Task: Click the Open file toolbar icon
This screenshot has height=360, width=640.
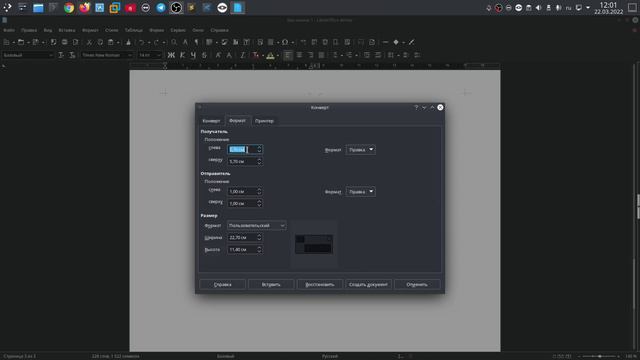Action: [x=21, y=42]
